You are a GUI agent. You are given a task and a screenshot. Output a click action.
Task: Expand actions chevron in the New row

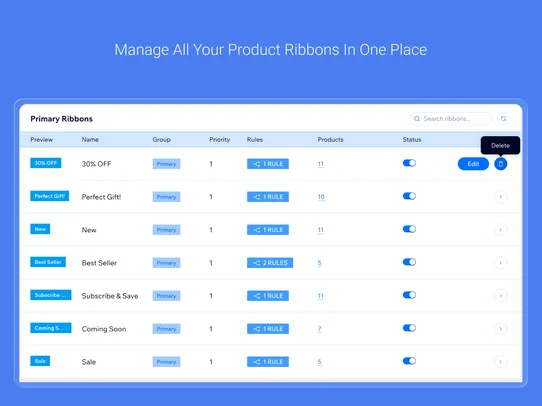501,230
